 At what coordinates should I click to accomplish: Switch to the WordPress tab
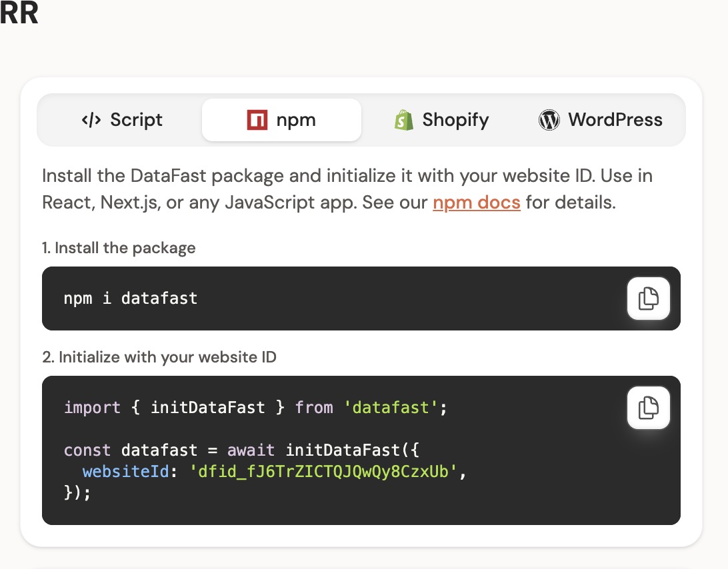[600, 120]
